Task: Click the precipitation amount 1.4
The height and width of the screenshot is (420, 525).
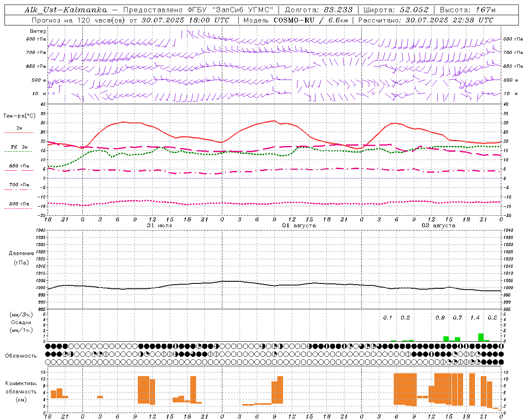Action: click(x=475, y=318)
